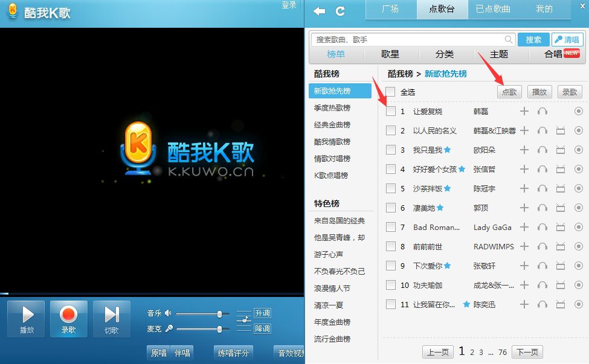Screen dimensions: 589x364
Task: Click the 登录 login link
Action: tap(289, 4)
